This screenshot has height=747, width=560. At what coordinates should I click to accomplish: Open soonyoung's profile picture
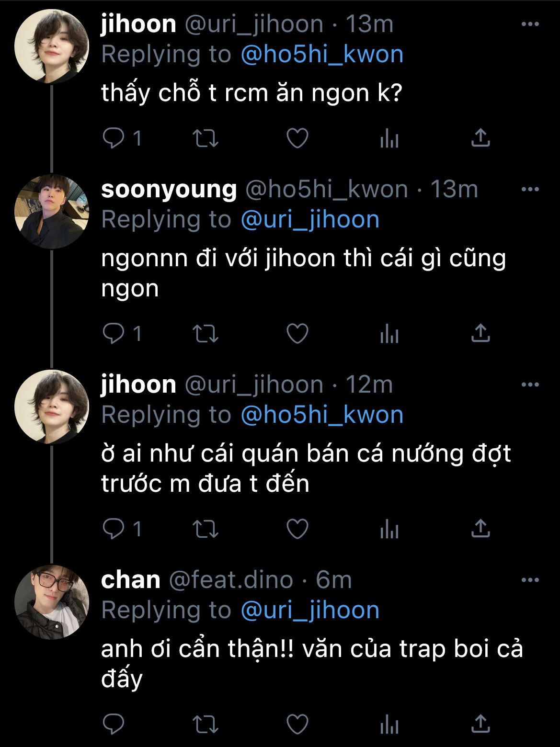(x=52, y=212)
